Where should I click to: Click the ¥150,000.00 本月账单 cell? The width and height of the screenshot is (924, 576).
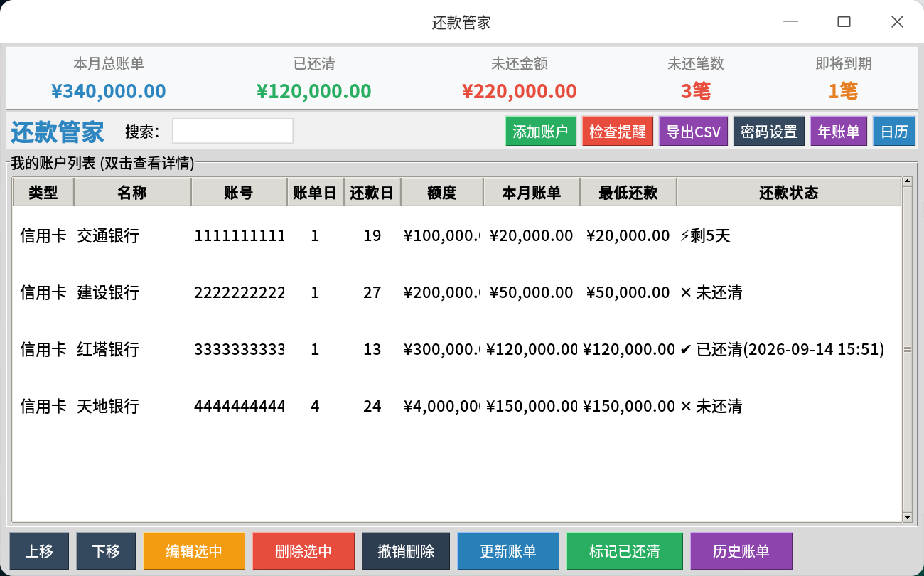532,406
